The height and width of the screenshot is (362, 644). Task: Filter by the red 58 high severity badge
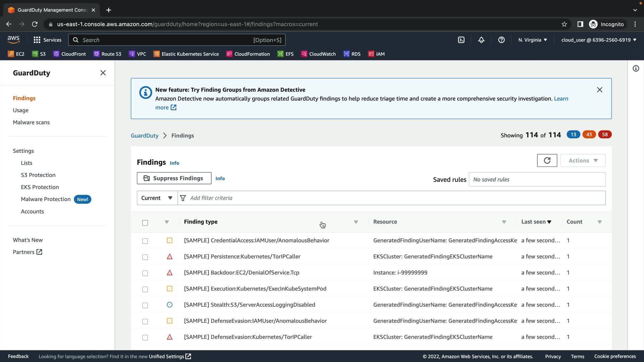point(604,135)
